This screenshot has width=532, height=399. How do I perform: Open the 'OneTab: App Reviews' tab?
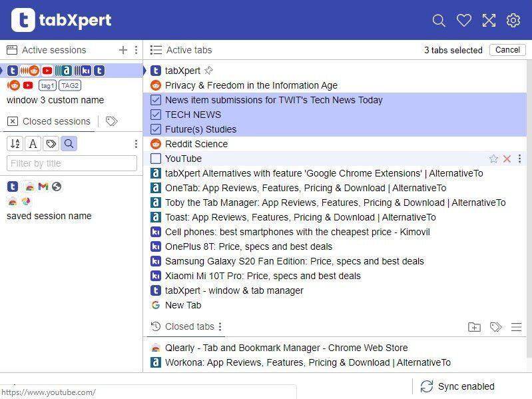[x=335, y=188]
